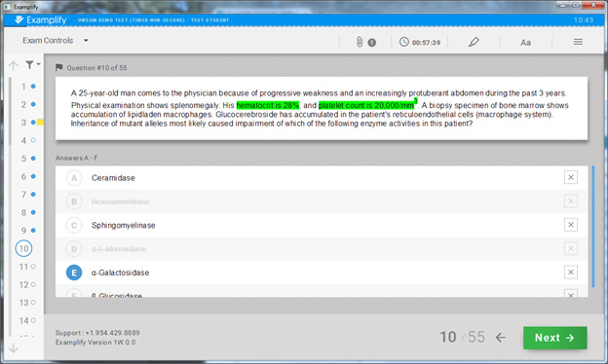Click the Examplify logo in header
The height and width of the screenshot is (364, 608).
[x=40, y=19]
